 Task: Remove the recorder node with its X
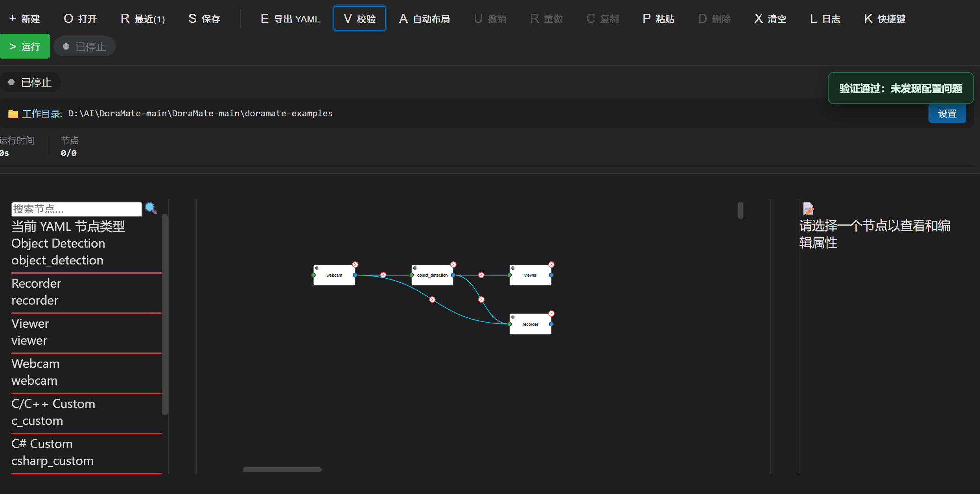coord(551,314)
